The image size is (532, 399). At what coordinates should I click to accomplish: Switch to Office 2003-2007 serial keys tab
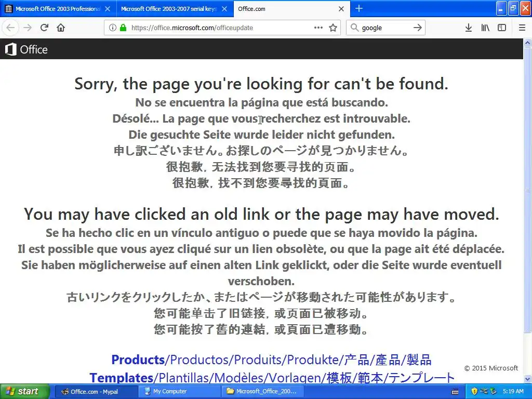[x=175, y=9]
